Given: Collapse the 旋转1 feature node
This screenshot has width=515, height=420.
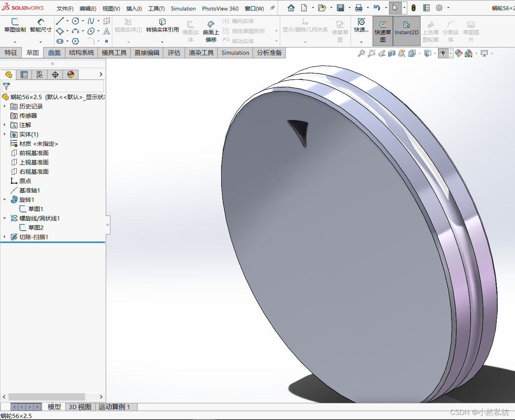Looking at the screenshot, I should pyautogui.click(x=5, y=199).
